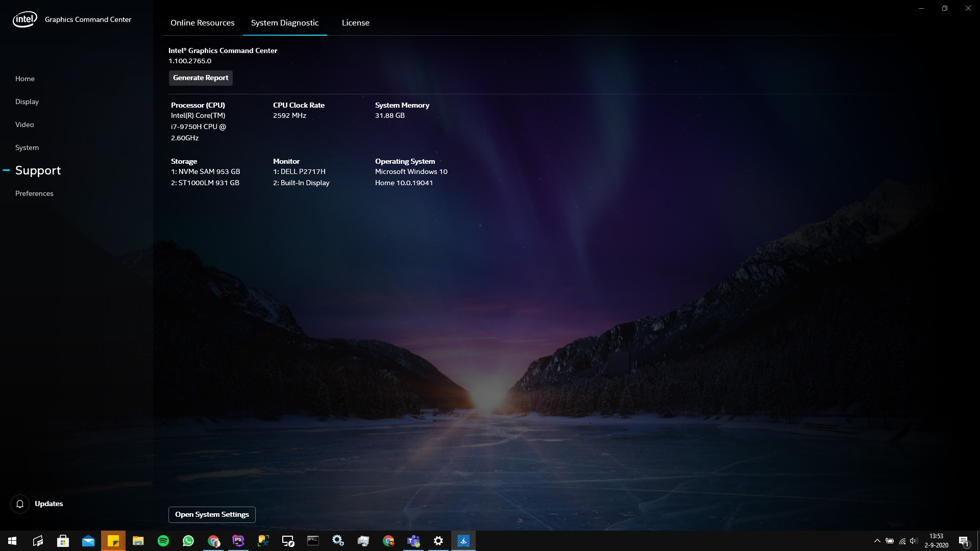Open the network status icon in tray
This screenshot has width=980, height=551.
point(901,541)
